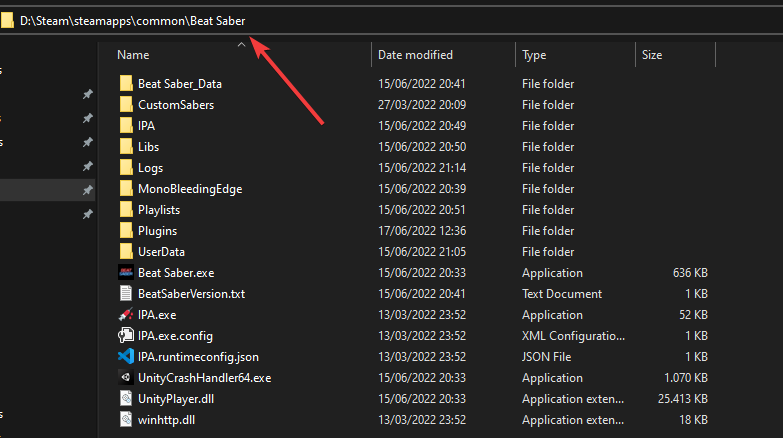The height and width of the screenshot is (438, 783).
Task: Click the IPA folder icon
Action: pyautogui.click(x=126, y=125)
